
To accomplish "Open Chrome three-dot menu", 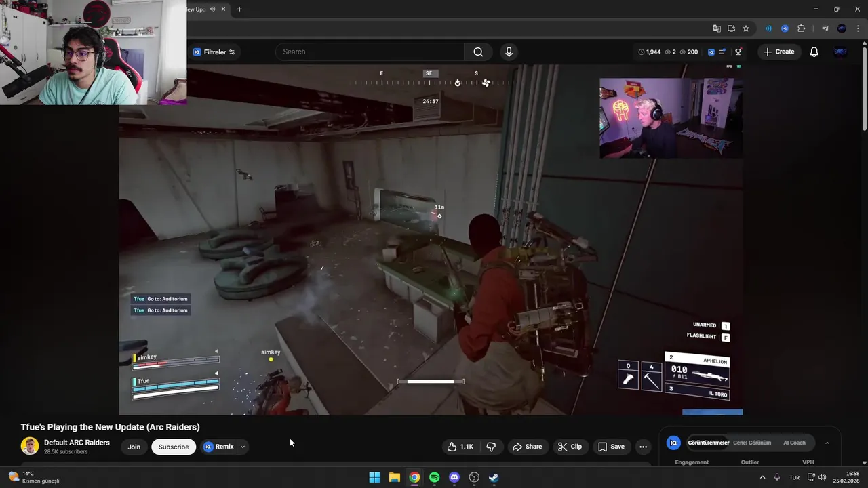I will click(858, 28).
